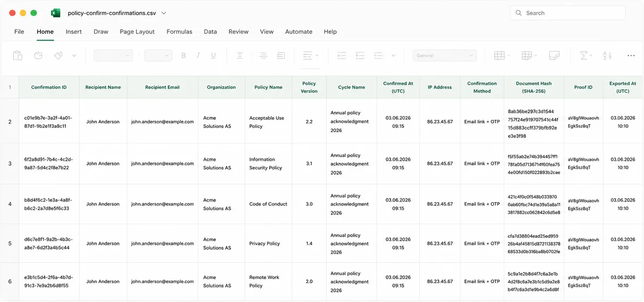
Task: Open the vertical alignment dropdown
Action: click(310, 55)
